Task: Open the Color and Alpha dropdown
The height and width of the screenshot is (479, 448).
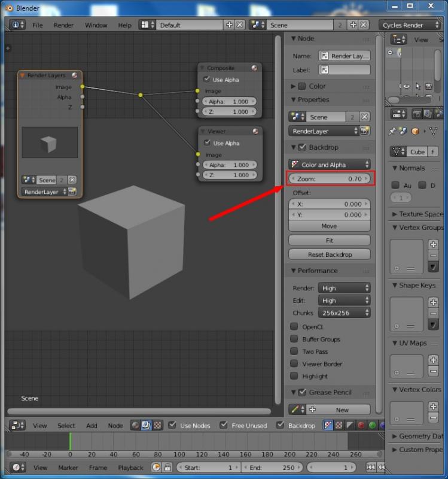Action: tap(329, 165)
